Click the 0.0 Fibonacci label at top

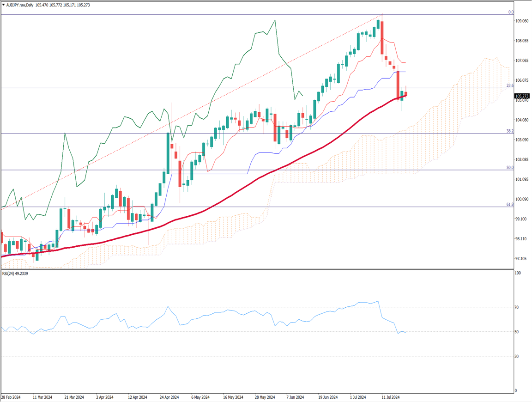point(511,12)
